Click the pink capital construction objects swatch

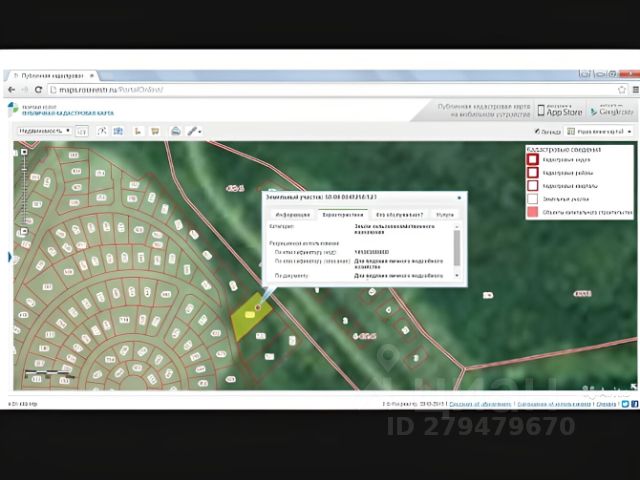click(x=533, y=212)
